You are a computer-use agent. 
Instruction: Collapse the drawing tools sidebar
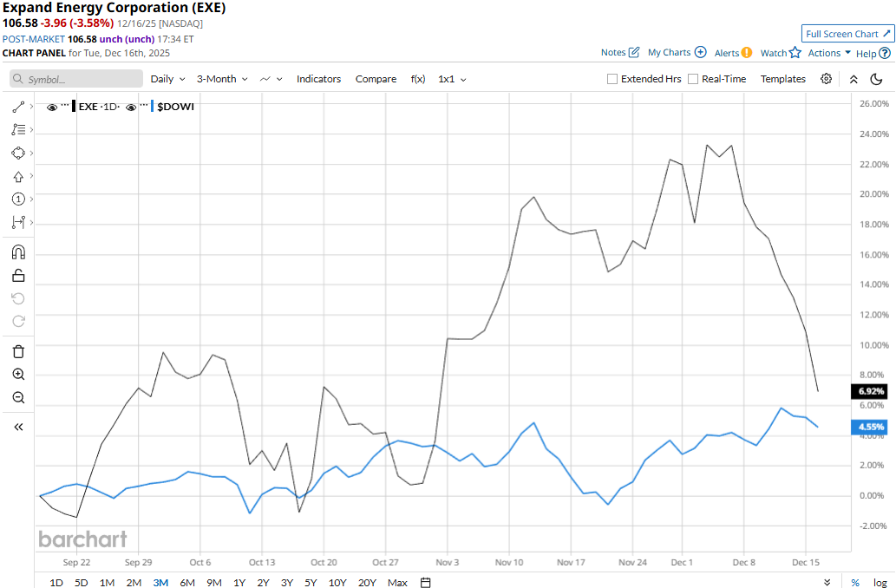click(x=18, y=427)
